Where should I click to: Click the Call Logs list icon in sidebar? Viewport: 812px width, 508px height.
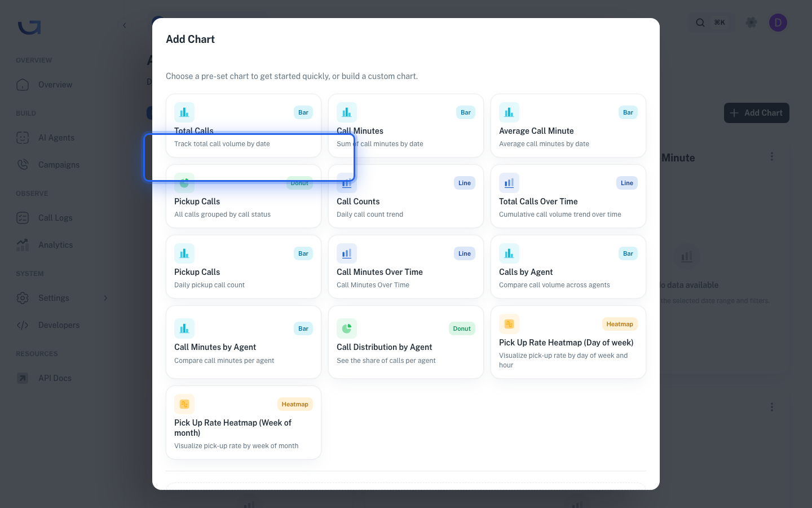tap(23, 218)
